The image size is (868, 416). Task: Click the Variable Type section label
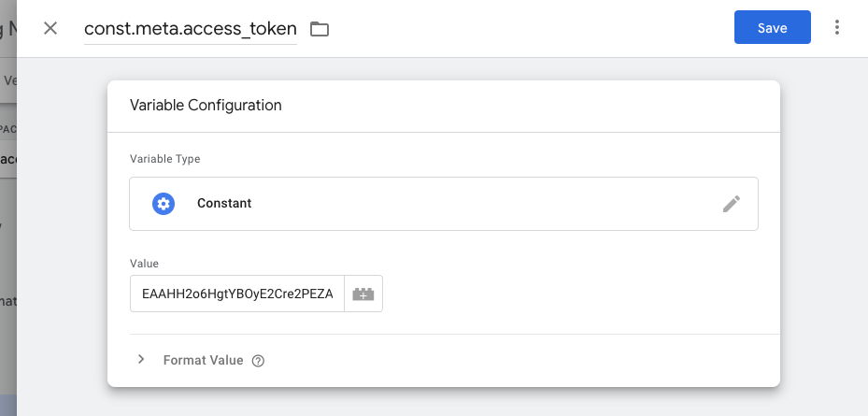point(164,159)
